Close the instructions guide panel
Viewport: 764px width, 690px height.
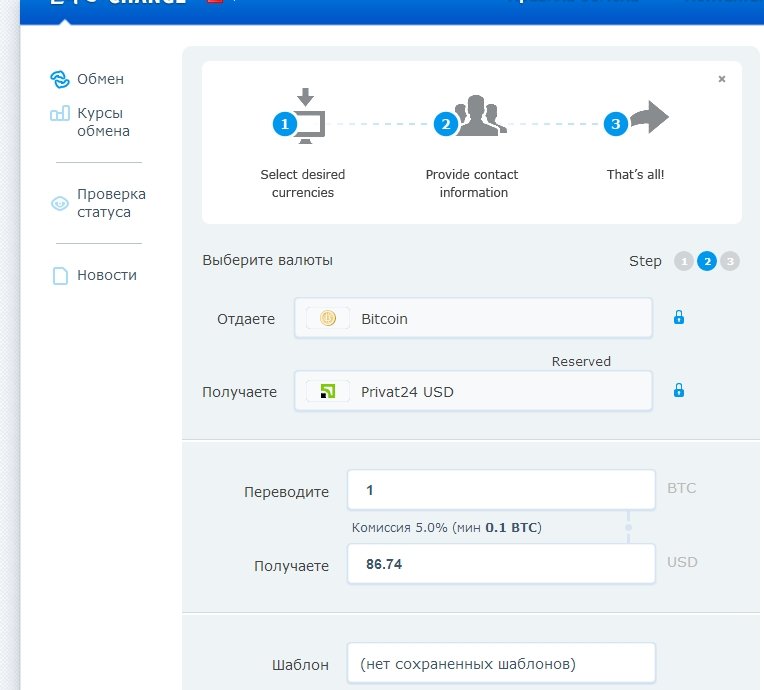pos(722,79)
